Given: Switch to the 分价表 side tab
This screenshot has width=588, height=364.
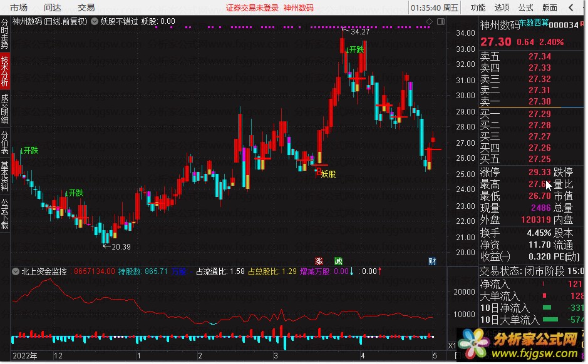Looking at the screenshot, I should coord(4,143).
